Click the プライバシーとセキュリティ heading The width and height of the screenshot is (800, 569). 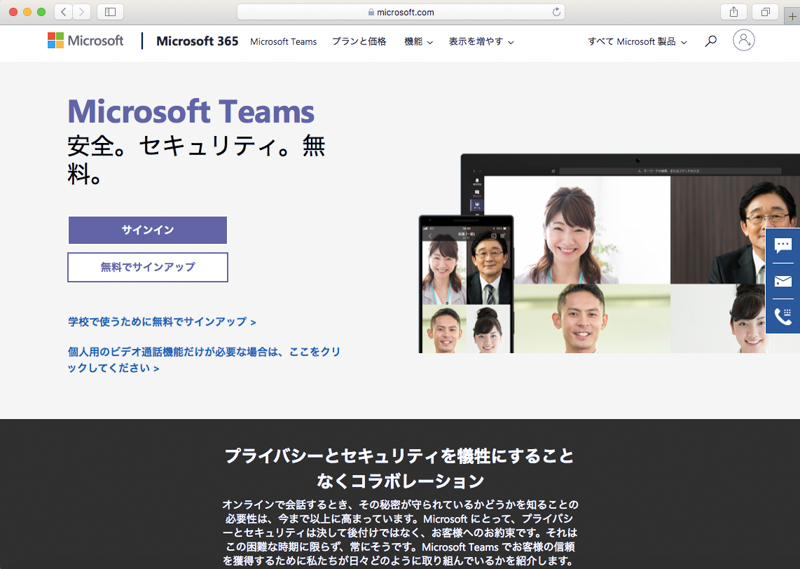pos(399,468)
